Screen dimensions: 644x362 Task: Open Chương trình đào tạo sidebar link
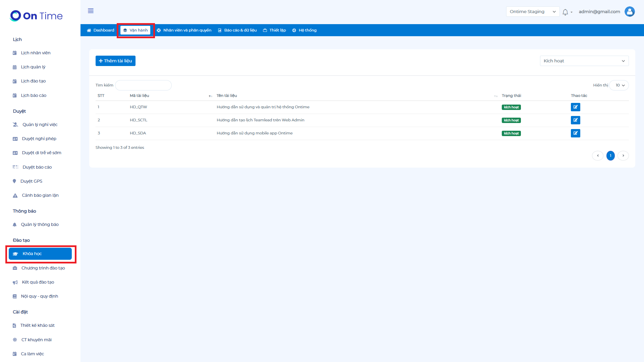pyautogui.click(x=43, y=268)
